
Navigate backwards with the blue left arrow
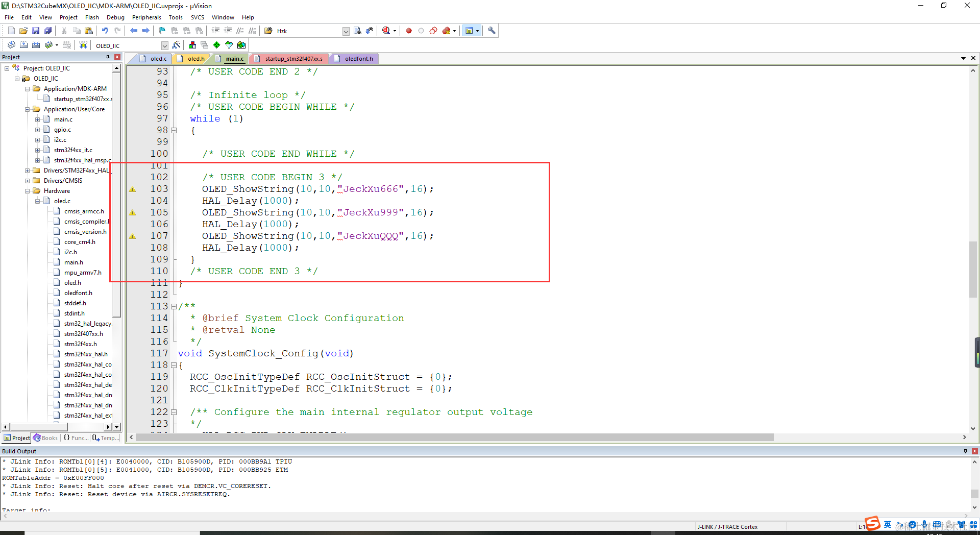(133, 31)
